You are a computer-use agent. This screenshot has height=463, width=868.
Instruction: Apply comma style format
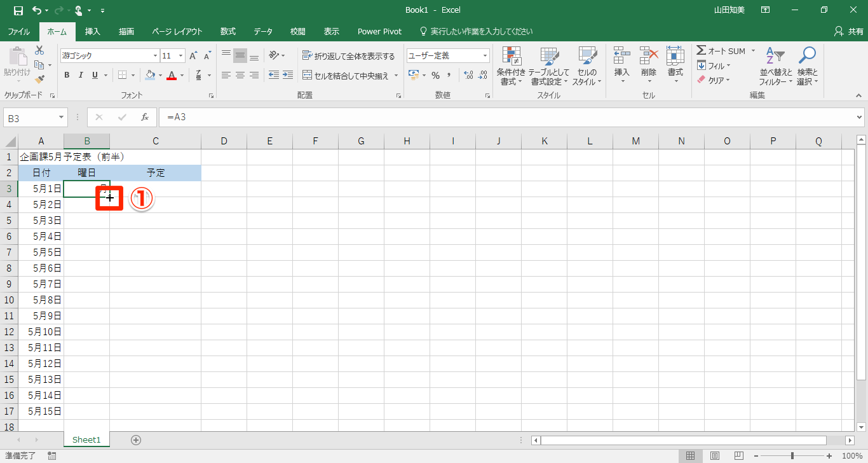coord(449,75)
